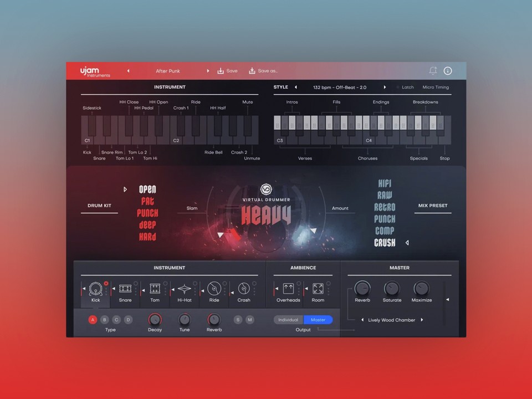Click the Slam red triangle marker
Image resolution: width=532 pixels, height=399 pixels.
[x=221, y=235]
